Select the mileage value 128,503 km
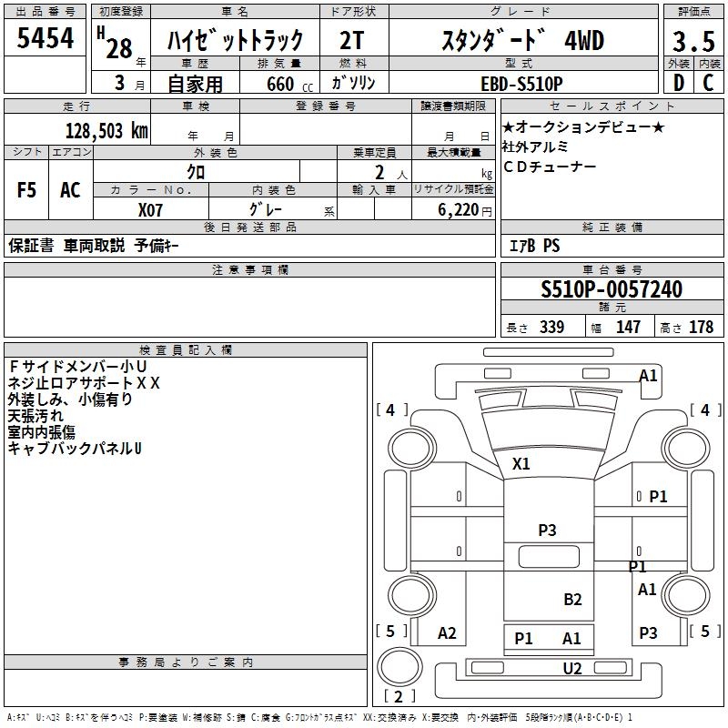 tap(106, 131)
